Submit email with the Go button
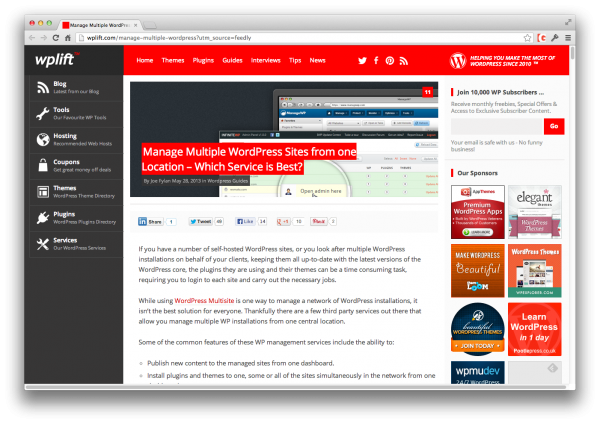 554,126
